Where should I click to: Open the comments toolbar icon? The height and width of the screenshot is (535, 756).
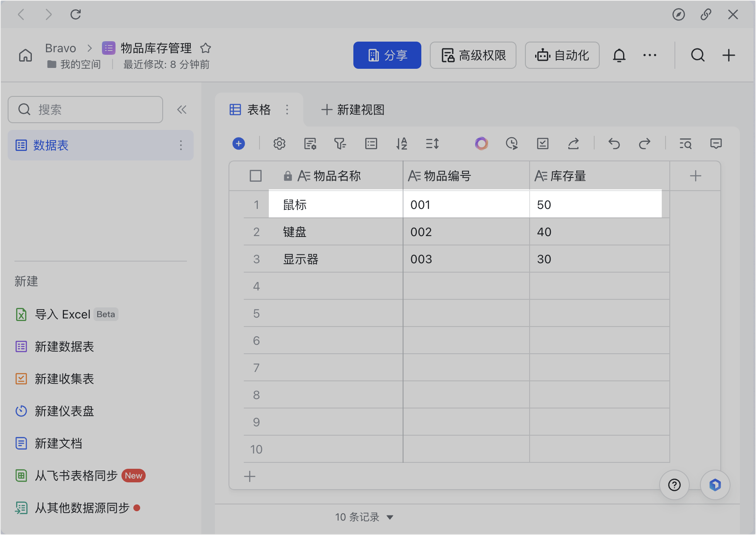click(x=716, y=144)
